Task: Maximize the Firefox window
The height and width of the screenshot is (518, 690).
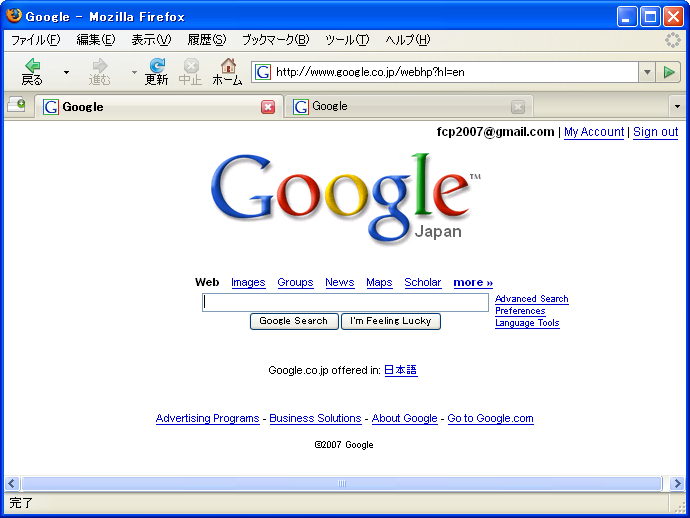Action: [650, 17]
